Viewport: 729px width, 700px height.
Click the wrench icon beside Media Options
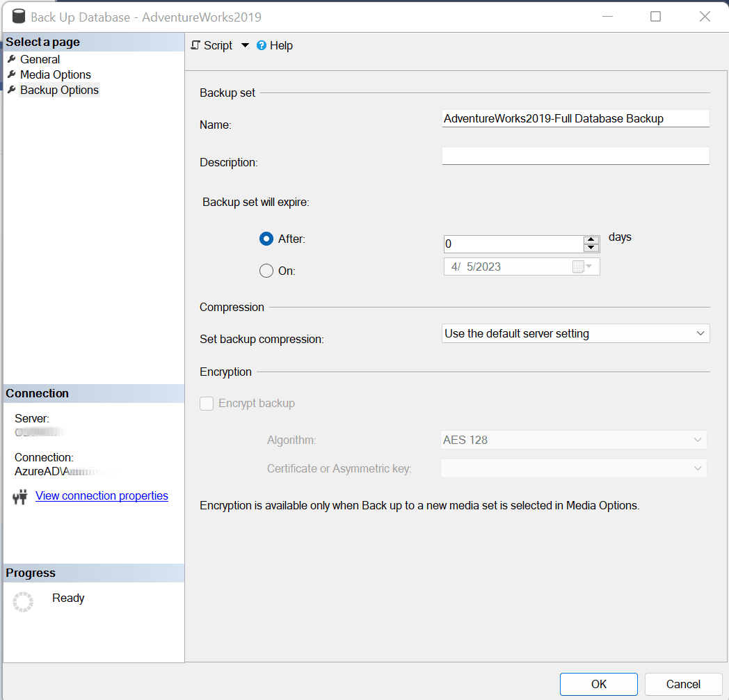coord(12,74)
